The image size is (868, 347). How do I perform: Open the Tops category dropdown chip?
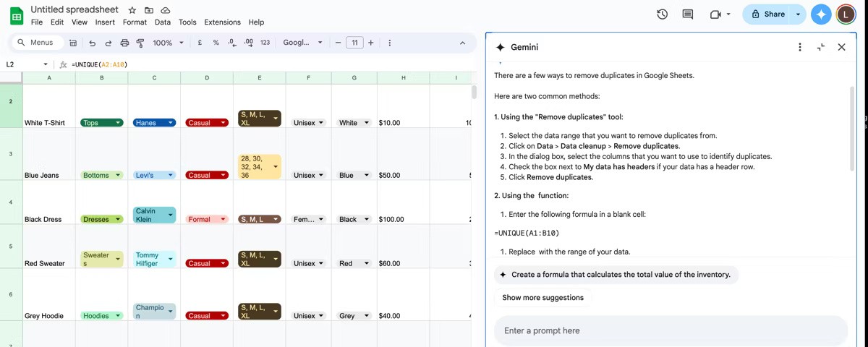click(101, 123)
